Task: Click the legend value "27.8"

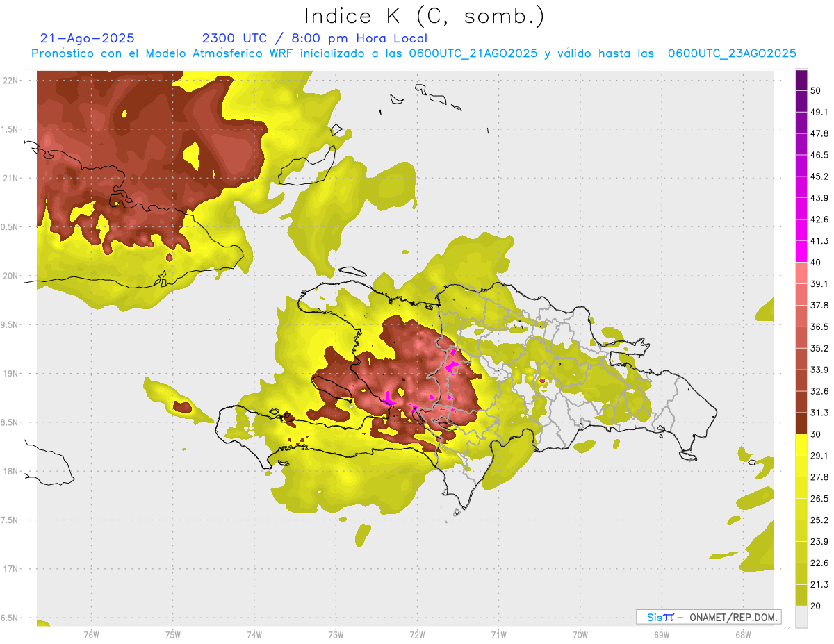Action: 819,477
